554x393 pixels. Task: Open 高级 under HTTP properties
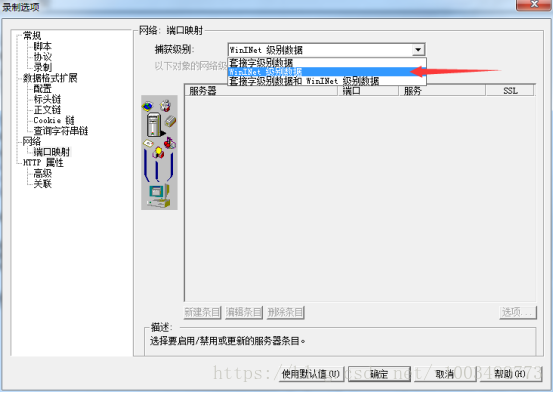pyautogui.click(x=42, y=173)
